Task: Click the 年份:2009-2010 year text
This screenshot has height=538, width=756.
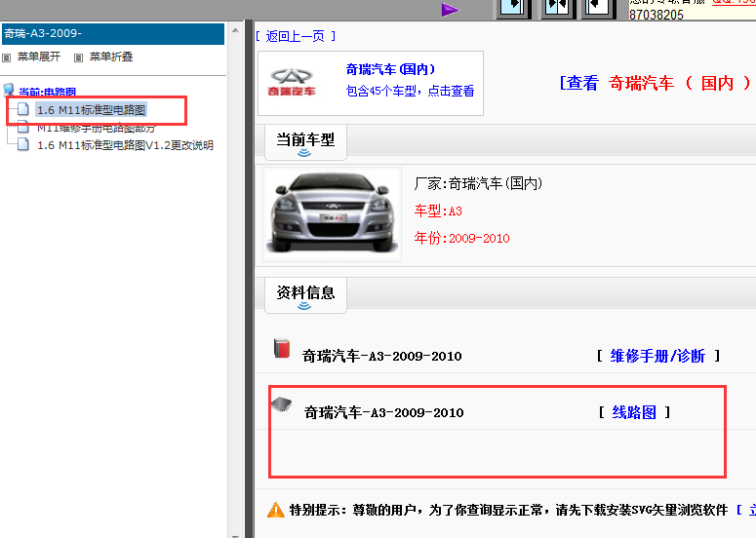Action: pos(462,238)
